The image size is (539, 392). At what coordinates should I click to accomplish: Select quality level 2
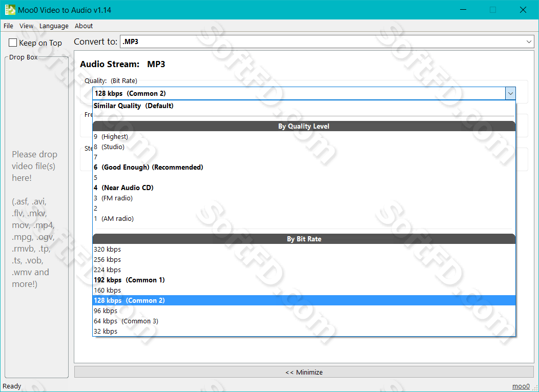coord(304,209)
